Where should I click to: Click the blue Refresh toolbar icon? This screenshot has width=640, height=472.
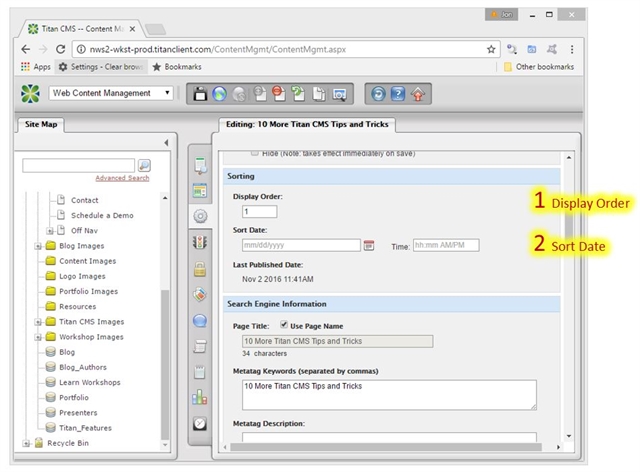(378, 94)
